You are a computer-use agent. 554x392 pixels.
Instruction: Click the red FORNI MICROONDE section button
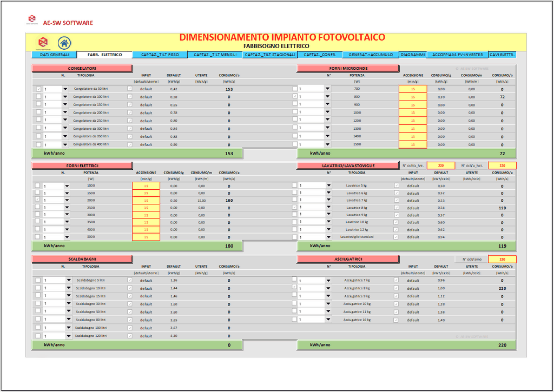348,69
